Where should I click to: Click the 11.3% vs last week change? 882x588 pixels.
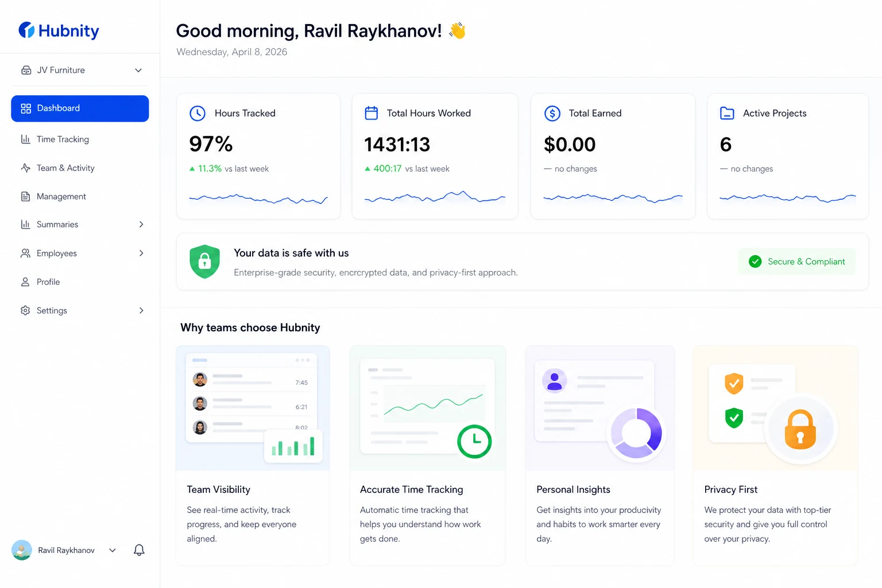click(229, 169)
